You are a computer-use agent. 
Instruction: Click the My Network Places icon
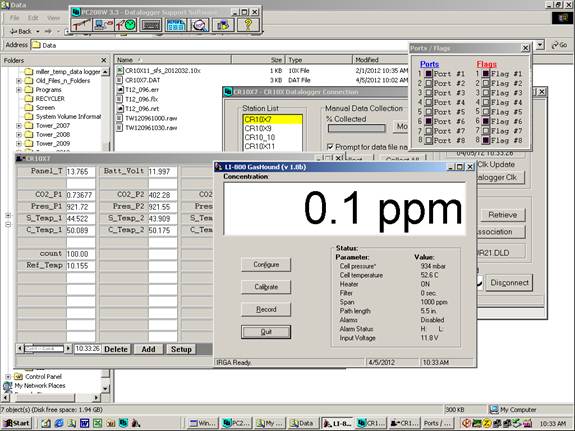(7, 386)
